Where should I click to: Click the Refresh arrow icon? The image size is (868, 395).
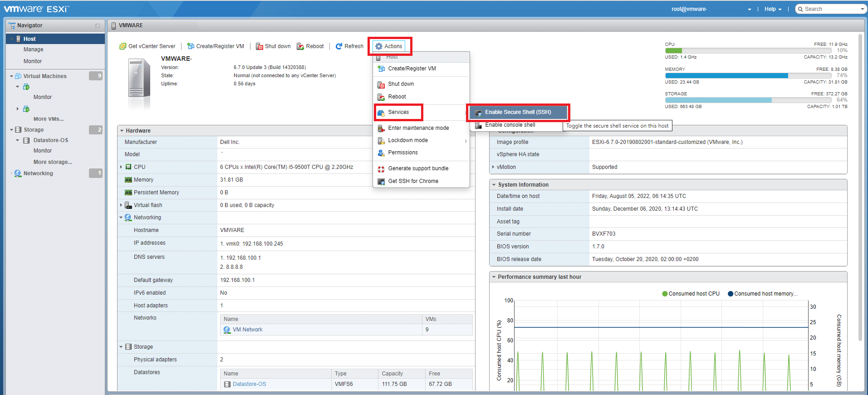(x=339, y=46)
